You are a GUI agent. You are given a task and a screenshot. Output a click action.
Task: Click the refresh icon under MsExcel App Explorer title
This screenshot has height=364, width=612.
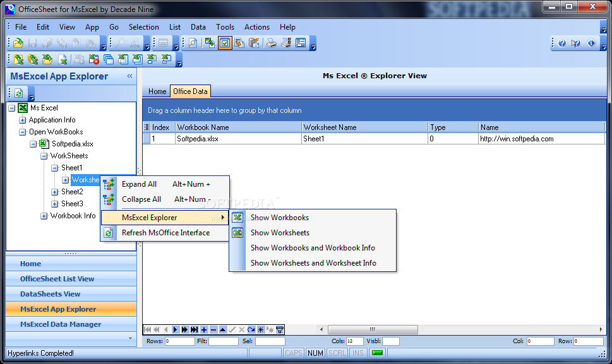coord(18,93)
